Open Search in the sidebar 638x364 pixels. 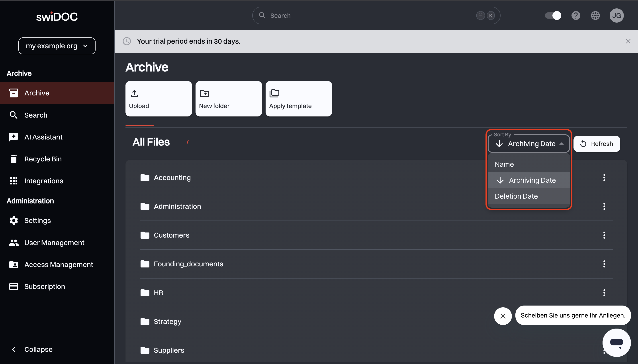pos(57,115)
